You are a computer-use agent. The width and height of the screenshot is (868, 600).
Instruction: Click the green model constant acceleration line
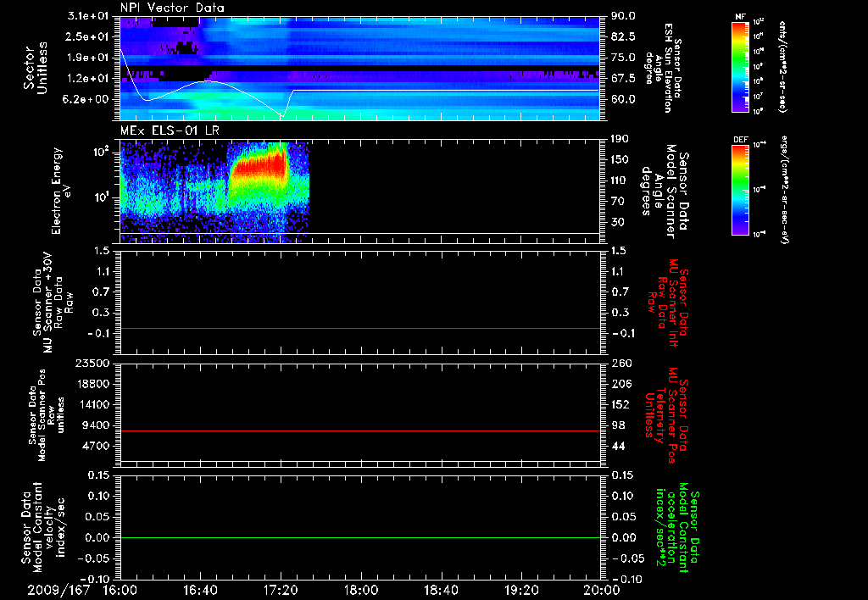(359, 537)
